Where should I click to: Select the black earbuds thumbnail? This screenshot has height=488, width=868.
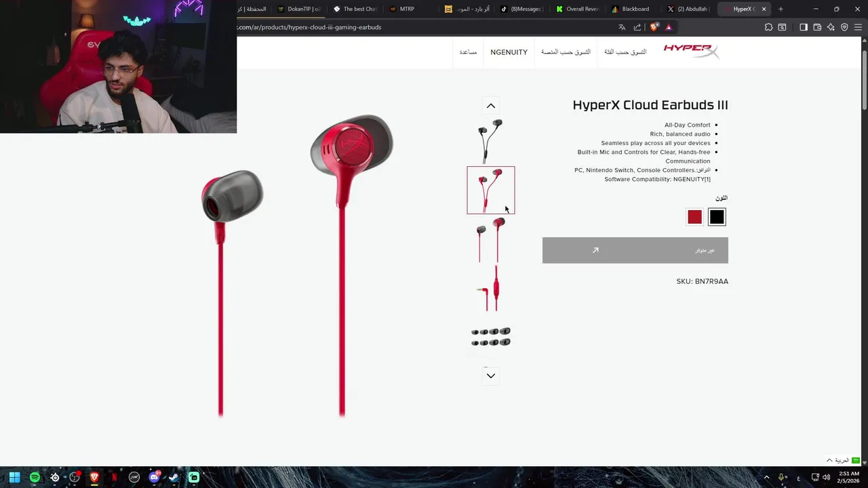[491, 141]
